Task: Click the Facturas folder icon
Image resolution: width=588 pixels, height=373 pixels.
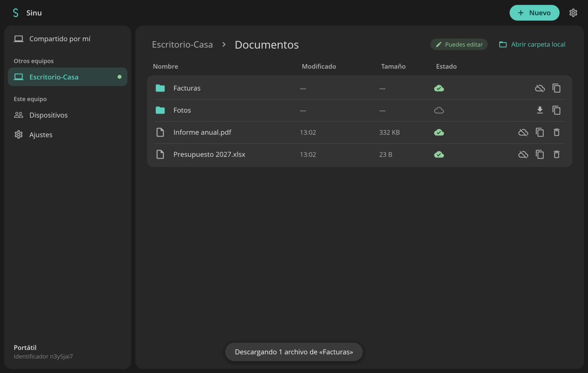Action: (160, 88)
